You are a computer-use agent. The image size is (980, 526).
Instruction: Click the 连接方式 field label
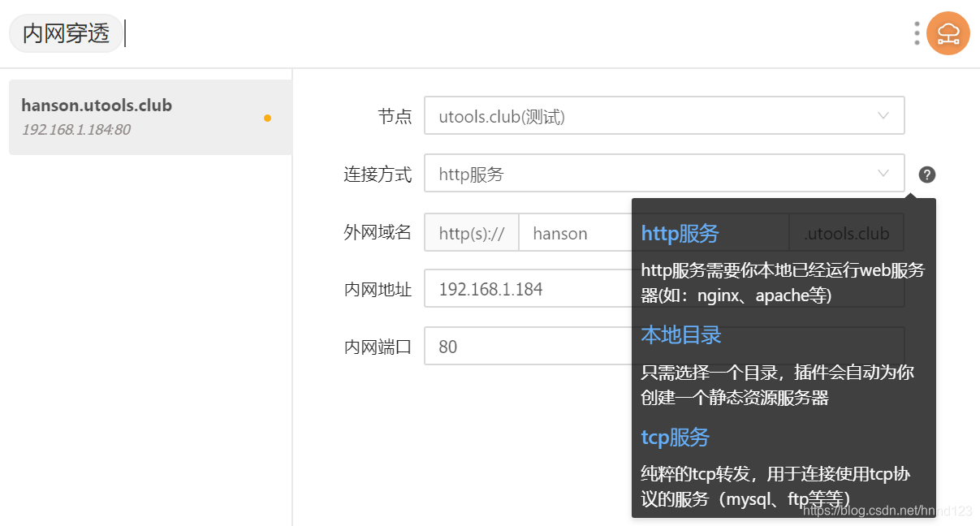(378, 175)
